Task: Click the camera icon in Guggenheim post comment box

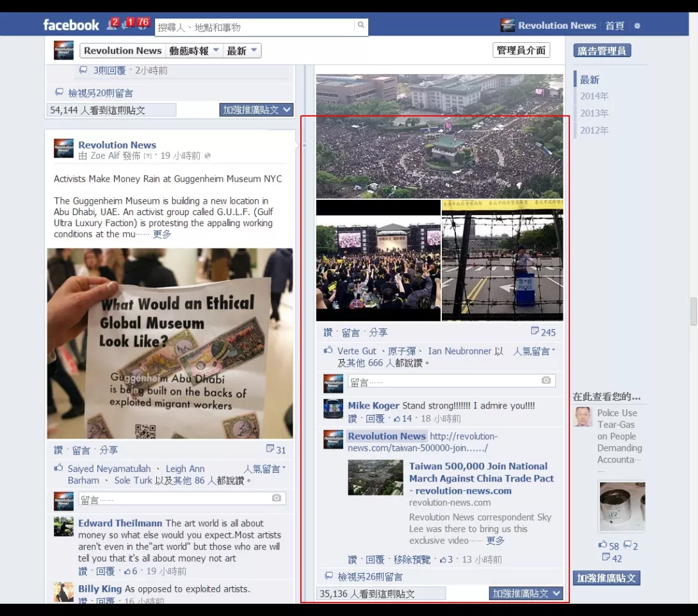Action: [x=277, y=498]
